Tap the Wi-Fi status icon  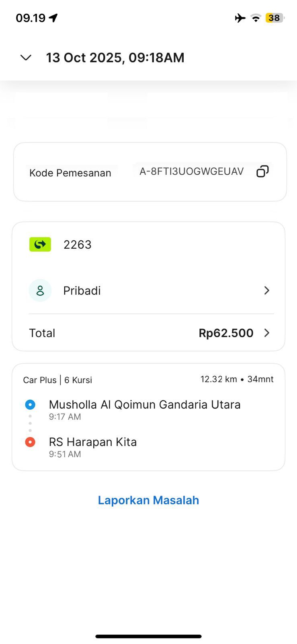pyautogui.click(x=256, y=18)
